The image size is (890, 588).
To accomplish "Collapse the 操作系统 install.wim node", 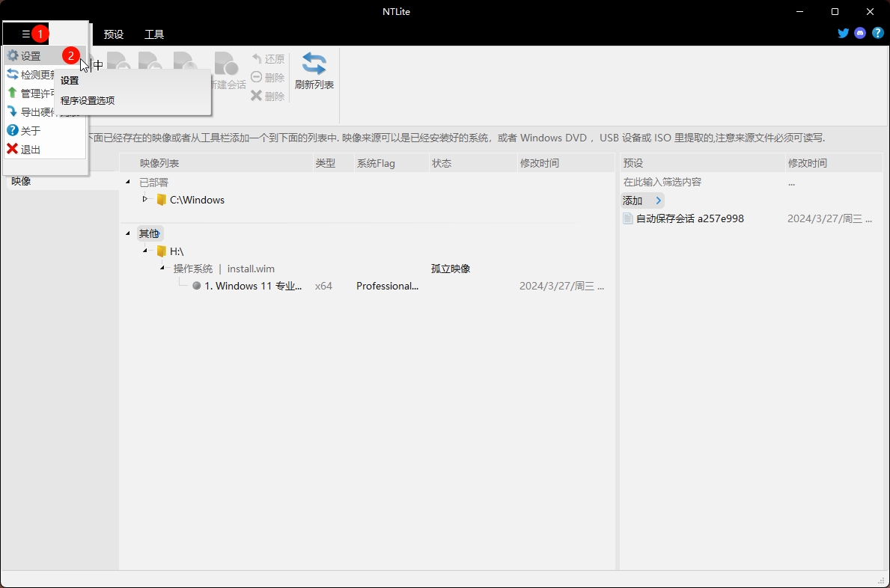I will point(162,268).
